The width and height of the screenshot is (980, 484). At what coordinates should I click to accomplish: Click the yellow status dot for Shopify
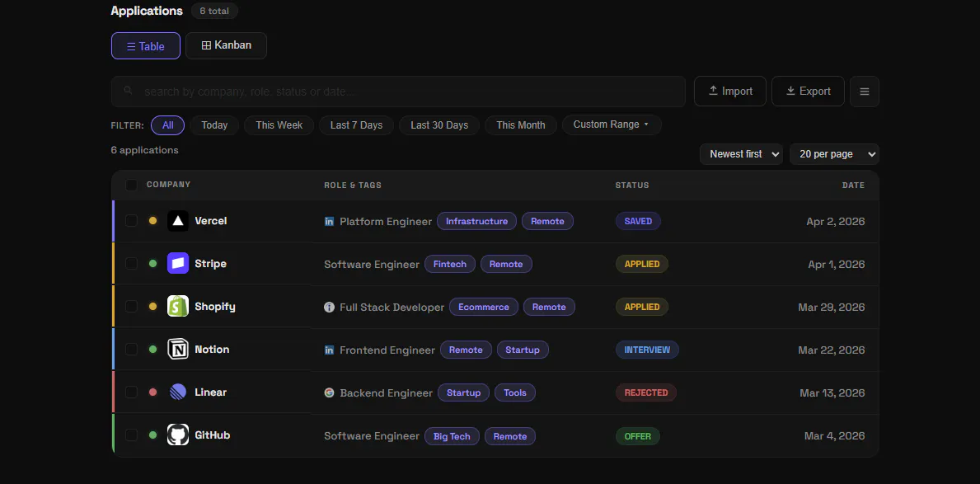(x=152, y=307)
